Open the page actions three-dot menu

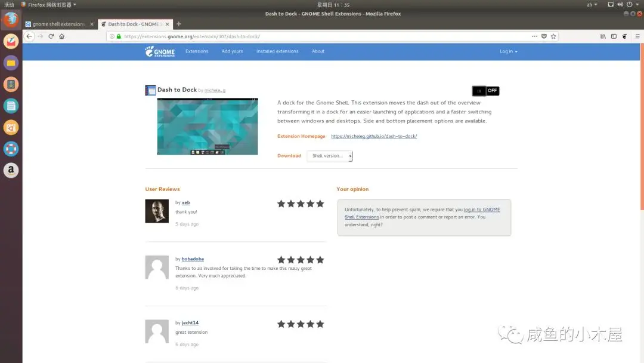(534, 36)
